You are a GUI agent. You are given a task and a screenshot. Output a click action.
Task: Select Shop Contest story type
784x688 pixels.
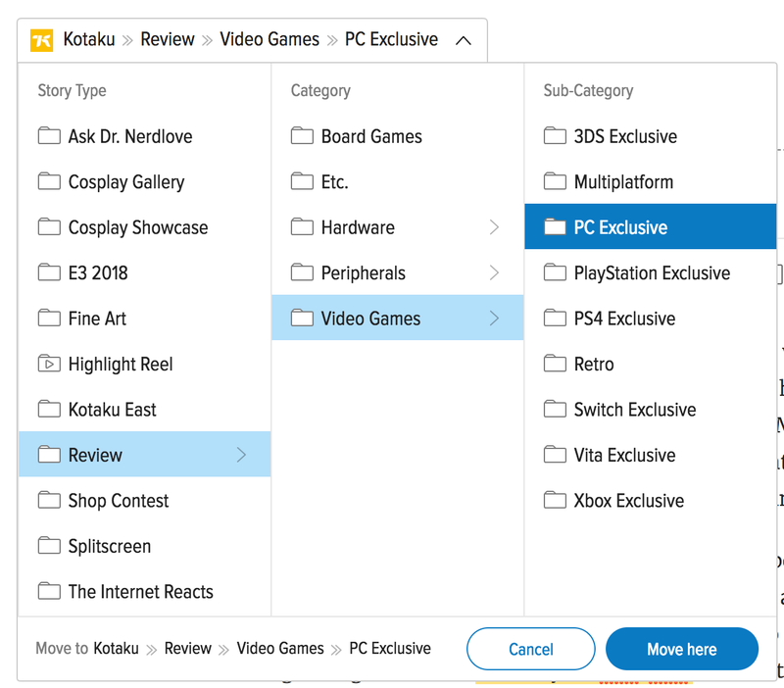[x=145, y=500]
